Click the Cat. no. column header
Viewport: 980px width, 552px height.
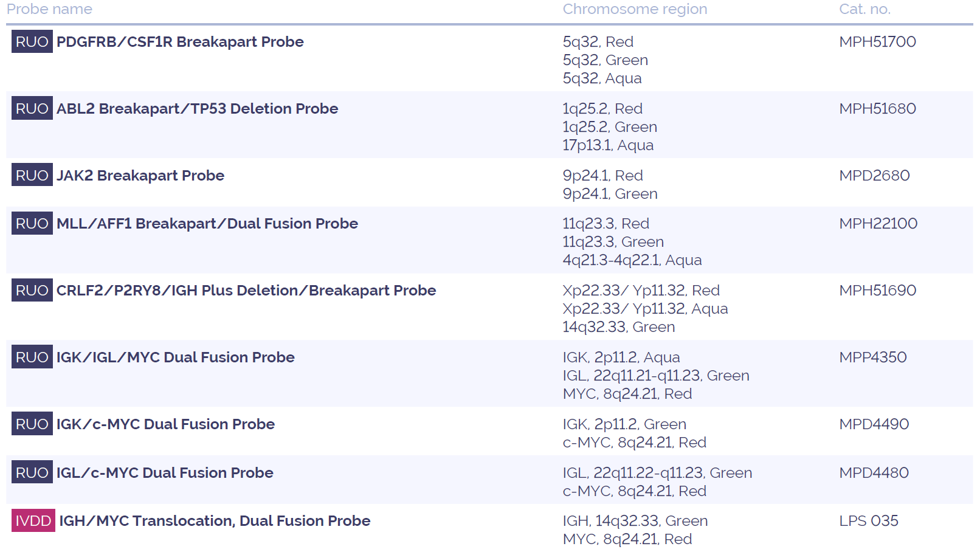pyautogui.click(x=864, y=9)
